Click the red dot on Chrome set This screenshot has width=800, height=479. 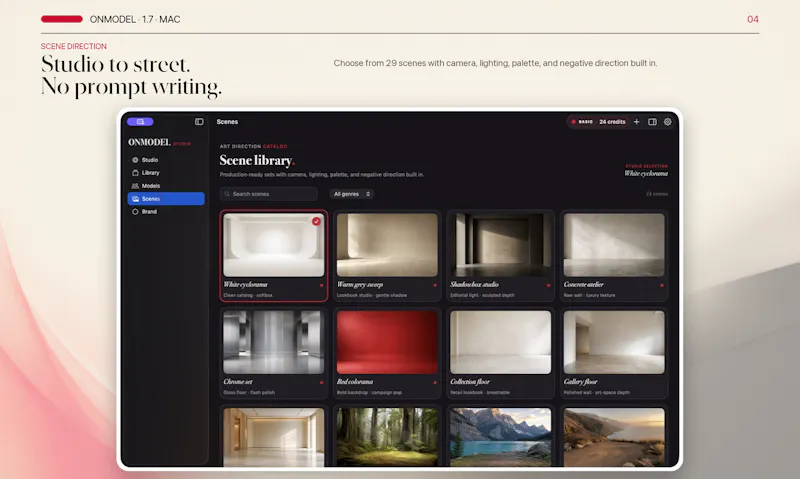321,382
